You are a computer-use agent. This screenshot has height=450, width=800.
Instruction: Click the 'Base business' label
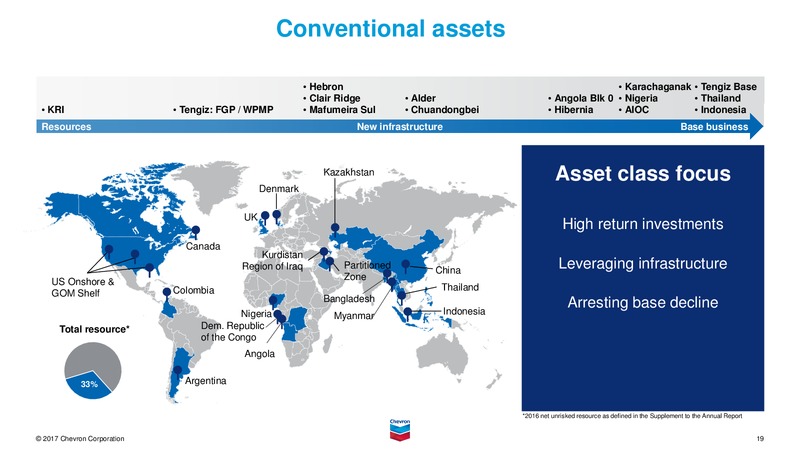[x=714, y=127]
